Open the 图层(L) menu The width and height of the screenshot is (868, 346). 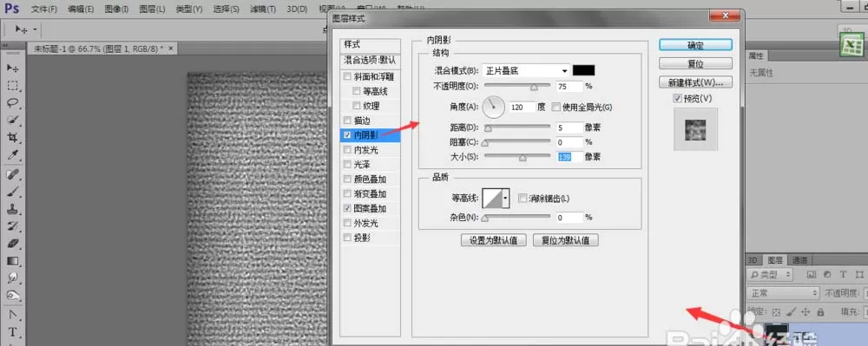(152, 10)
